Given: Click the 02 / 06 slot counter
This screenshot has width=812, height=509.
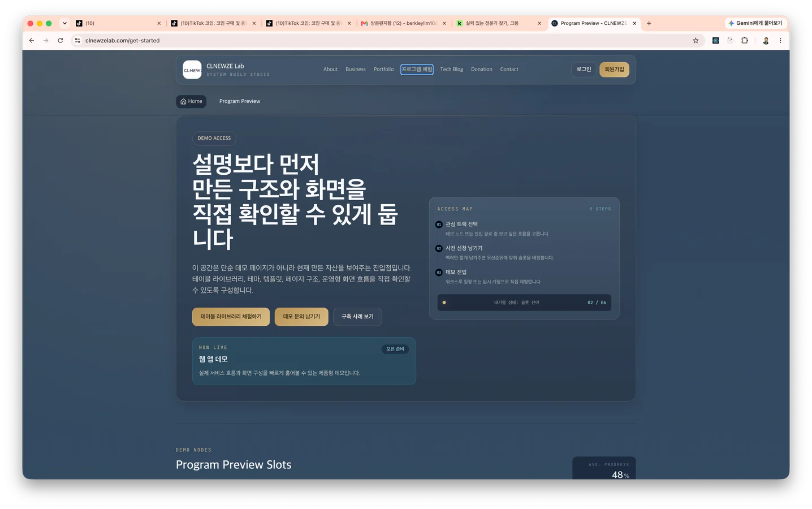Looking at the screenshot, I should click(x=597, y=303).
